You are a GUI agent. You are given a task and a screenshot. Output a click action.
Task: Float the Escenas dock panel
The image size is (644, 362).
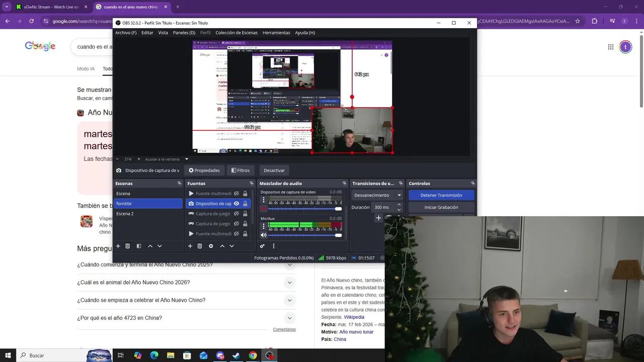(x=179, y=184)
